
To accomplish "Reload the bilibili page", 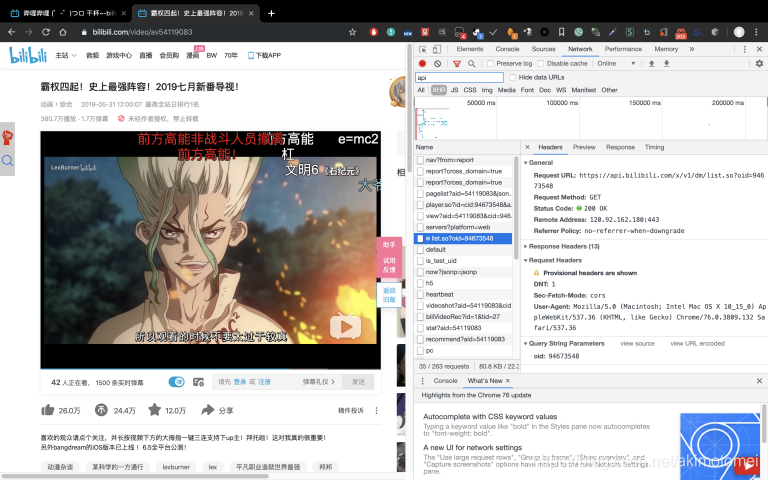I will pyautogui.click(x=46, y=32).
